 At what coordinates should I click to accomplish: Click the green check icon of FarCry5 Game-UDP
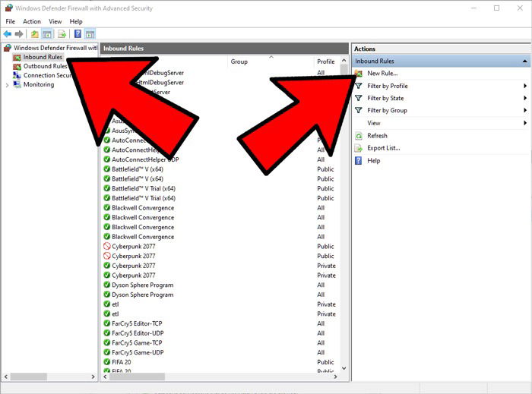point(107,352)
